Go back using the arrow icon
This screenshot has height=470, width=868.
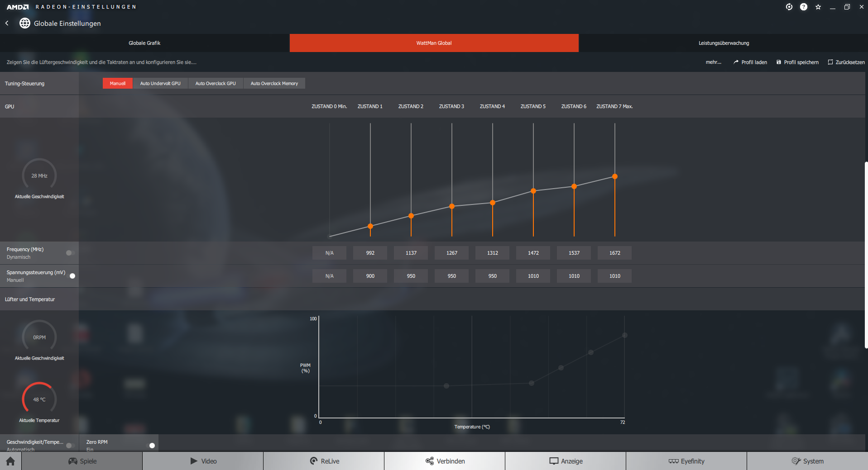7,23
